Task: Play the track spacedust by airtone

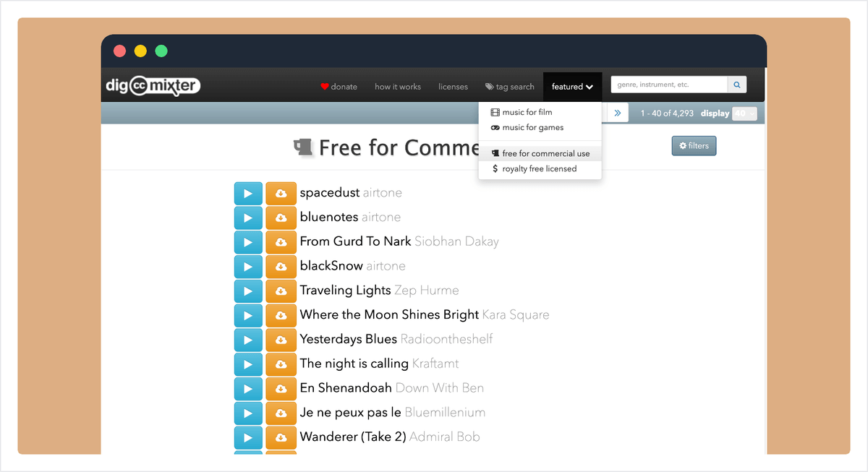Action: (x=248, y=193)
